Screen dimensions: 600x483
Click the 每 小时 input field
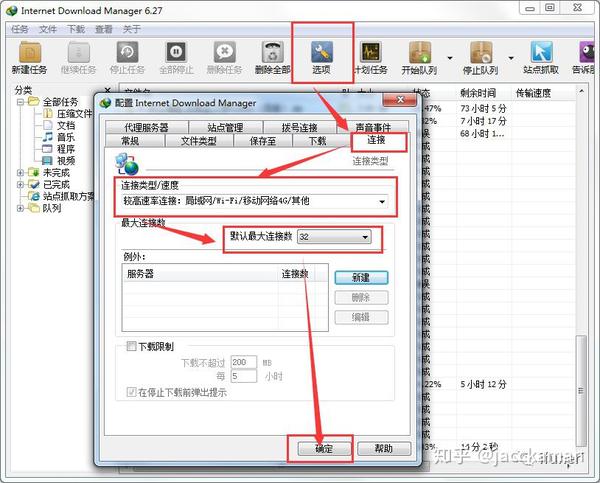point(243,376)
